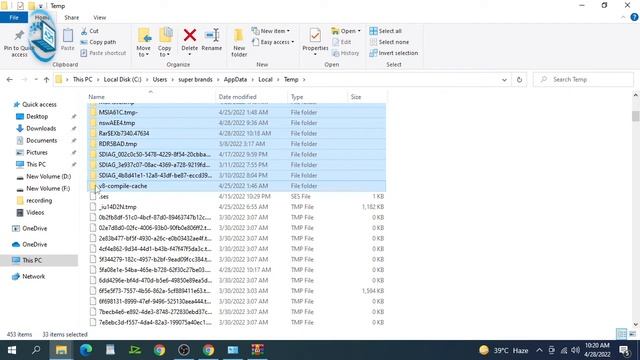This screenshot has height=360, width=640.
Task: Click Copy path in ribbon
Action: [98, 42]
